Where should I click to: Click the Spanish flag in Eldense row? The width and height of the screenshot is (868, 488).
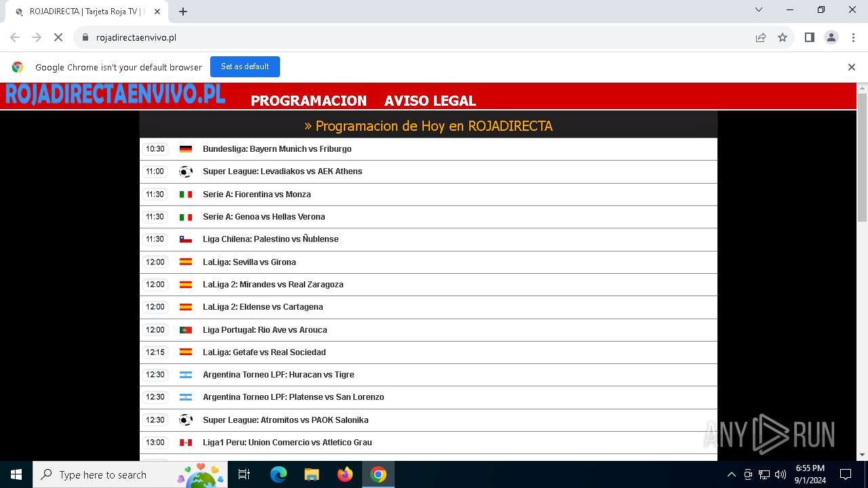pyautogui.click(x=186, y=307)
